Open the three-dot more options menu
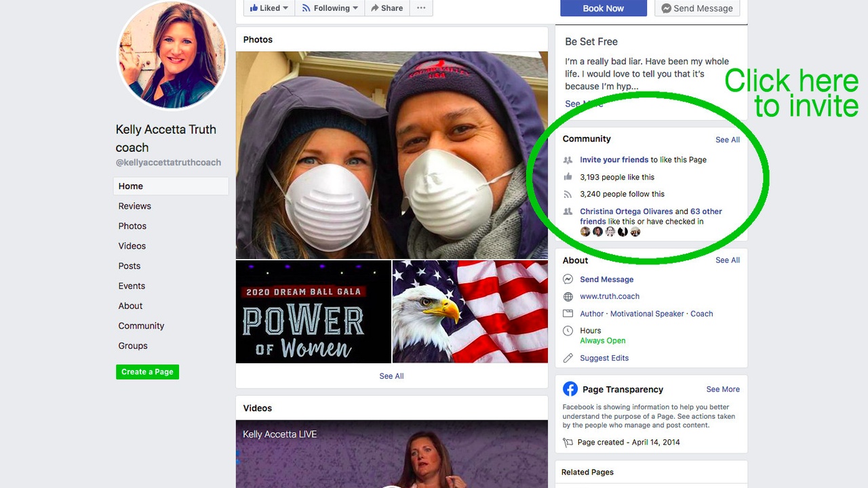The width and height of the screenshot is (868, 488). coord(421,8)
